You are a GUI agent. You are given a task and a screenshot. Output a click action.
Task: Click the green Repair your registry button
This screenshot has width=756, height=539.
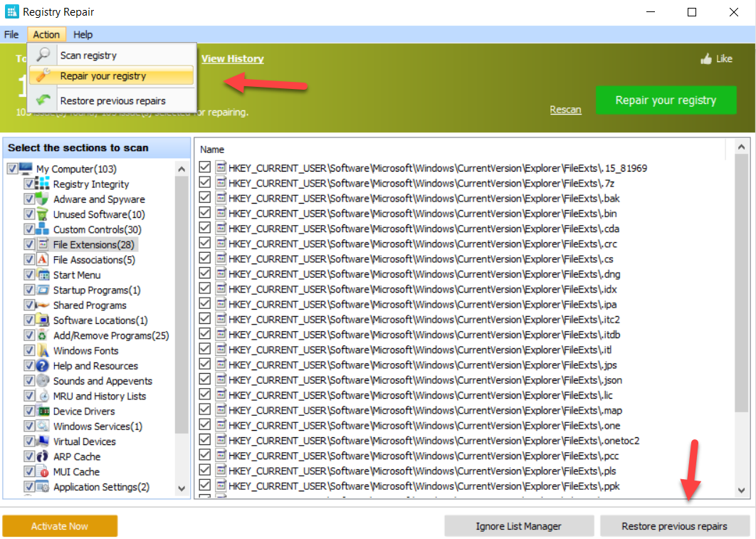click(666, 100)
